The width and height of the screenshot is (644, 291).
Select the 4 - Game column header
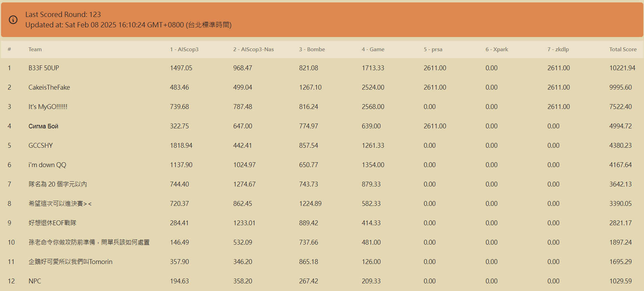(x=373, y=49)
